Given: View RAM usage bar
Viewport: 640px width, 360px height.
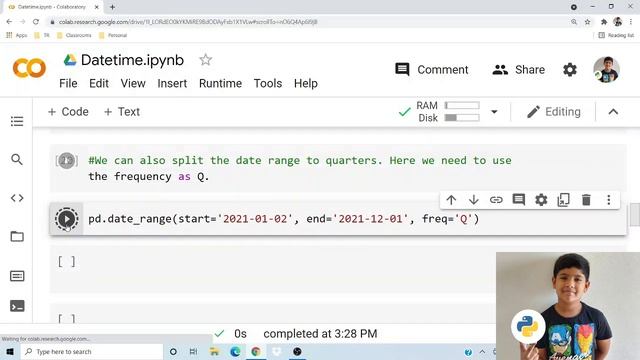Looking at the screenshot, I should tap(462, 106).
